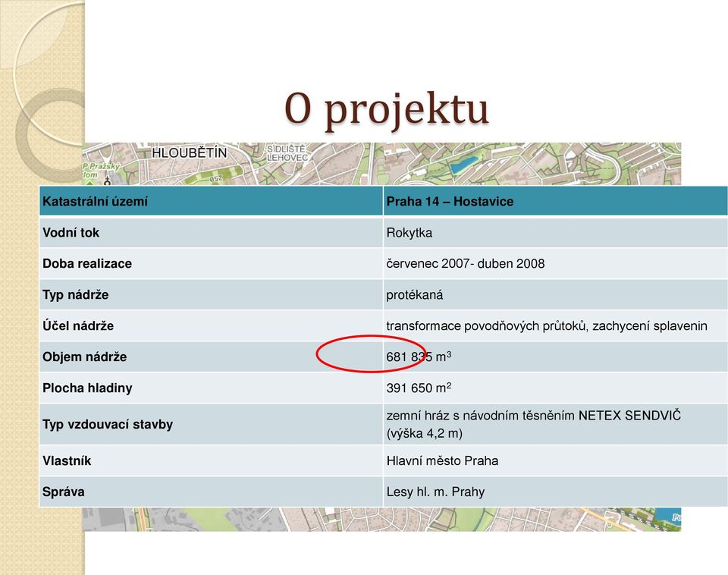Viewport: 728px width, 575px height.
Task: Click the "transformace povodňových průtoků" text
Action: coord(487,326)
